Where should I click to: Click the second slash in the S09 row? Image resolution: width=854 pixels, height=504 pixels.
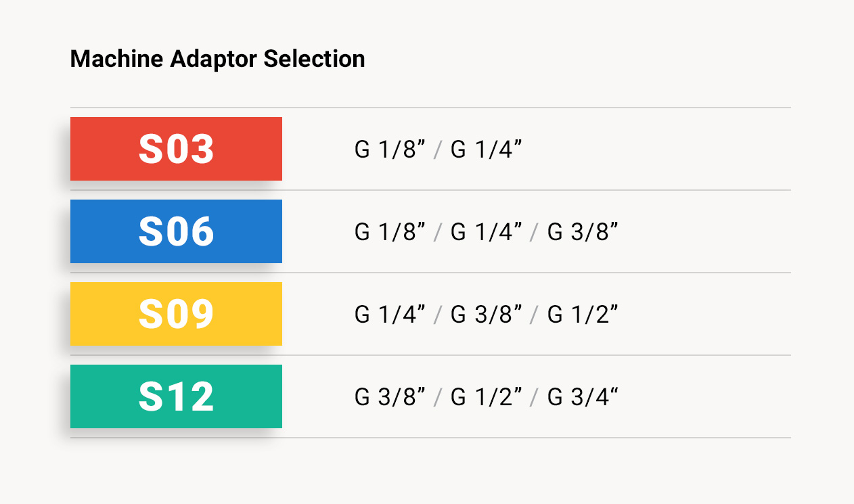(535, 315)
